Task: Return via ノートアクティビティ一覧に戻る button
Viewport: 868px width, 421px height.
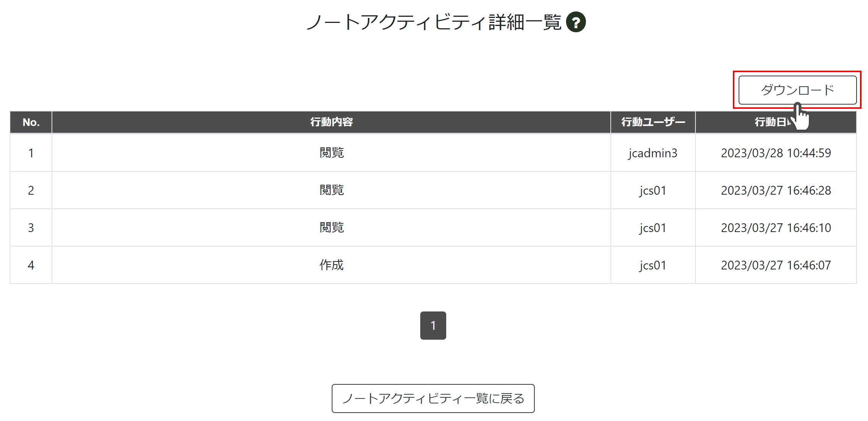Action: [x=433, y=398]
